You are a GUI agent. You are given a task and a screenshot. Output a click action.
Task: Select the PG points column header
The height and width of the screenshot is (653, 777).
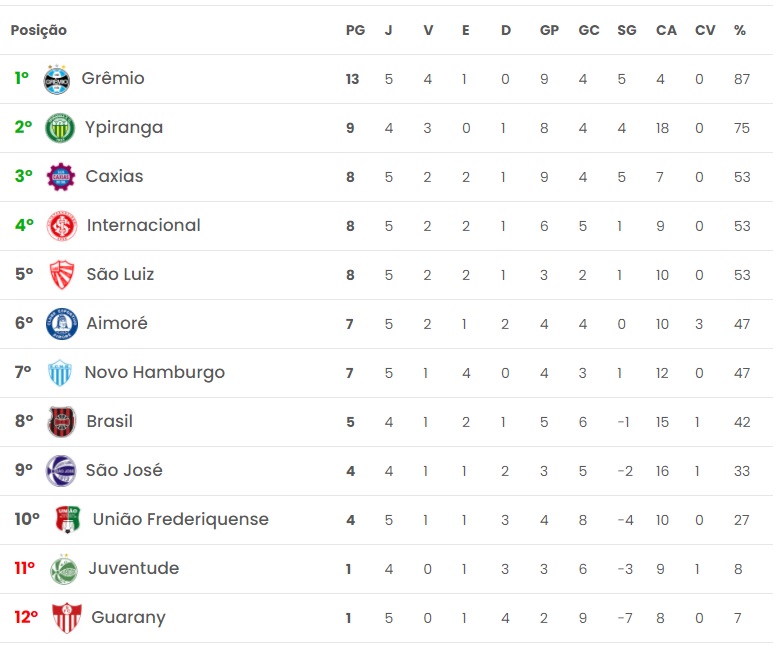click(x=355, y=30)
